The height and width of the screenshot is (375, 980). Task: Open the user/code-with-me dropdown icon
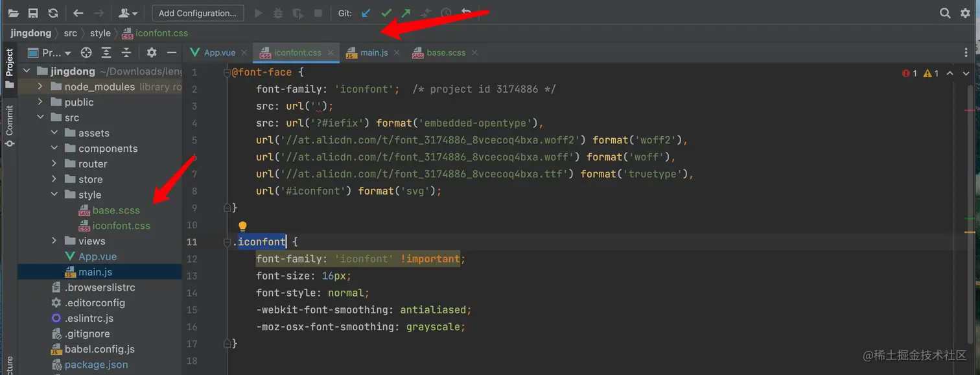(x=128, y=13)
